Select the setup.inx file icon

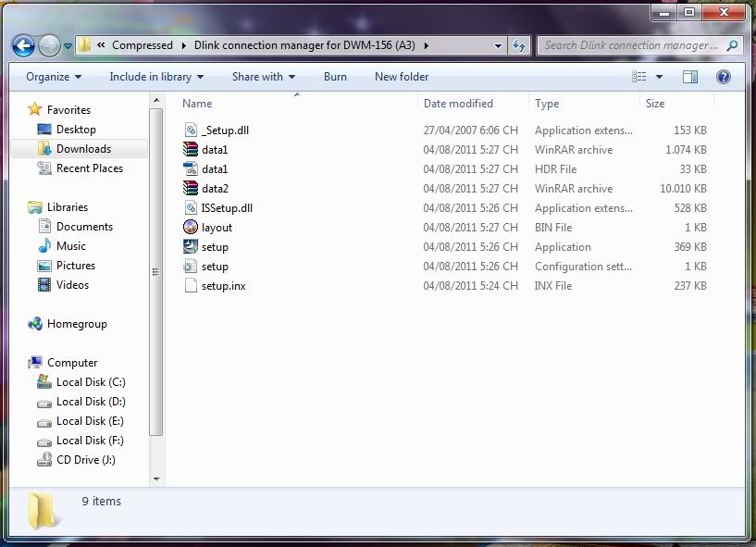point(191,286)
